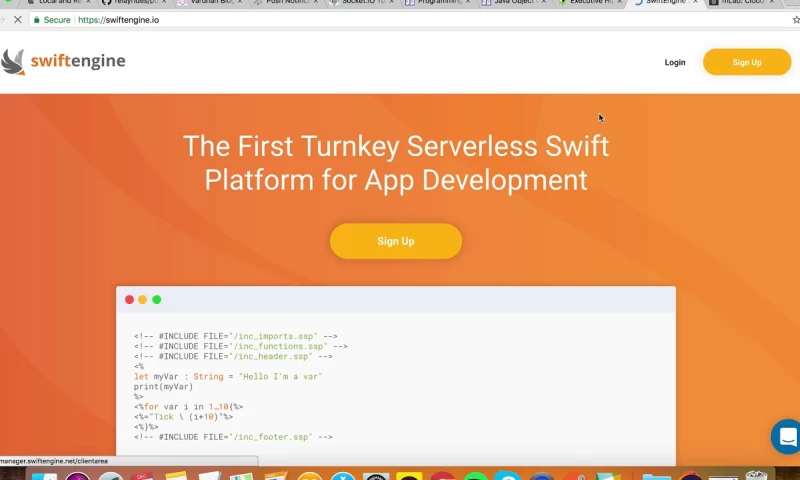This screenshot has height=480, width=800.
Task: Open the Java Object browser tab
Action: point(511,3)
